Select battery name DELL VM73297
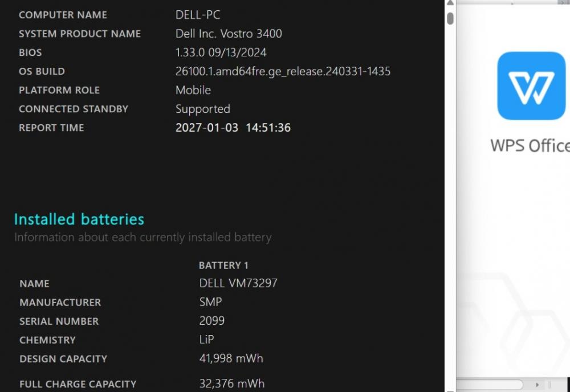The height and width of the screenshot is (392, 570). (x=238, y=283)
